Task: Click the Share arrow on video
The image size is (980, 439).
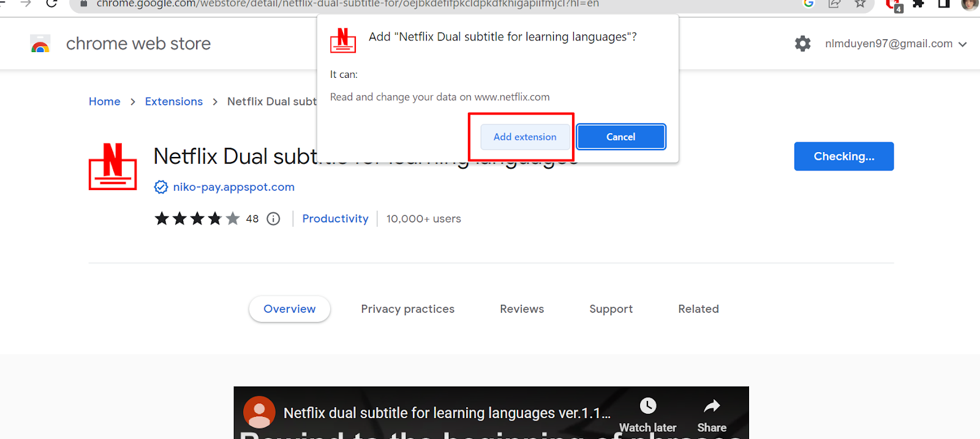Action: tap(712, 406)
